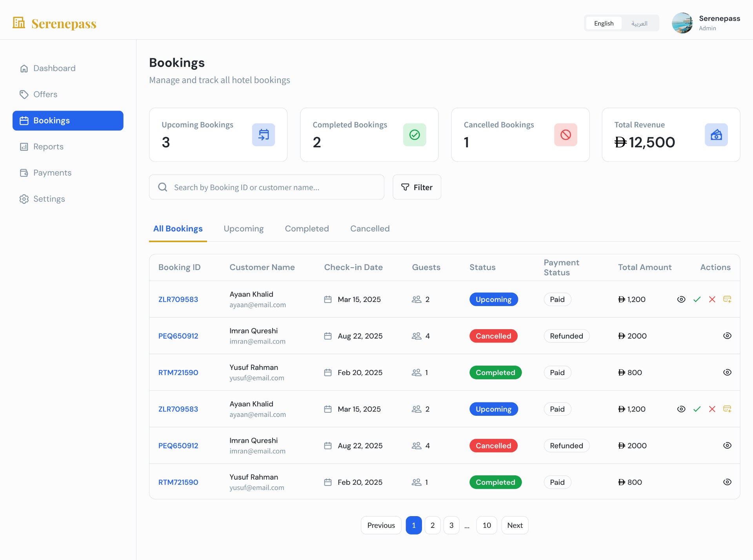
Task: Click calendar icon beside first Aug 22, 2025
Action: (x=328, y=336)
